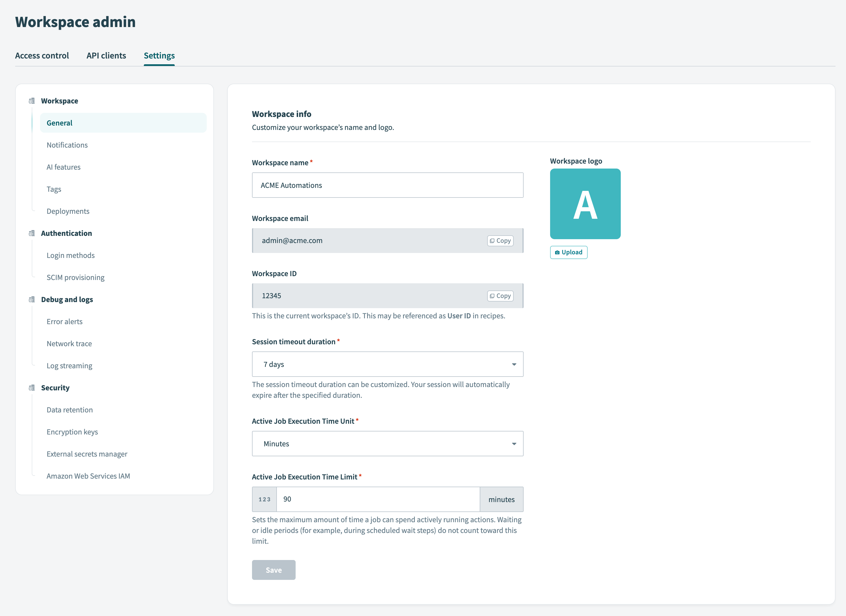Click the Security section icon in sidebar
The width and height of the screenshot is (846, 616).
(31, 387)
